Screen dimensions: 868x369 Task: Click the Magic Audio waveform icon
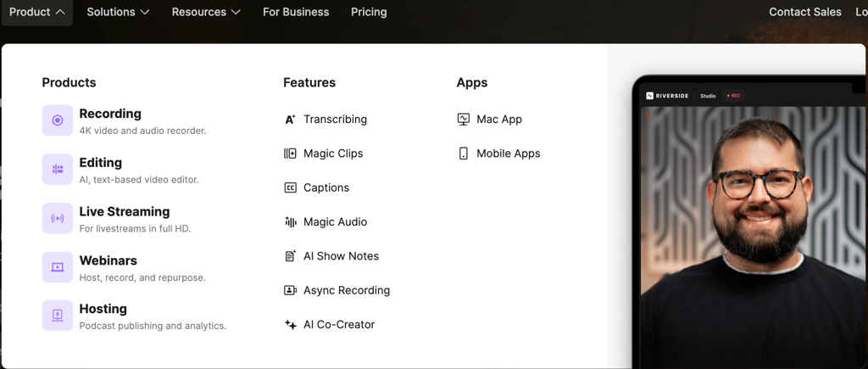pos(290,222)
